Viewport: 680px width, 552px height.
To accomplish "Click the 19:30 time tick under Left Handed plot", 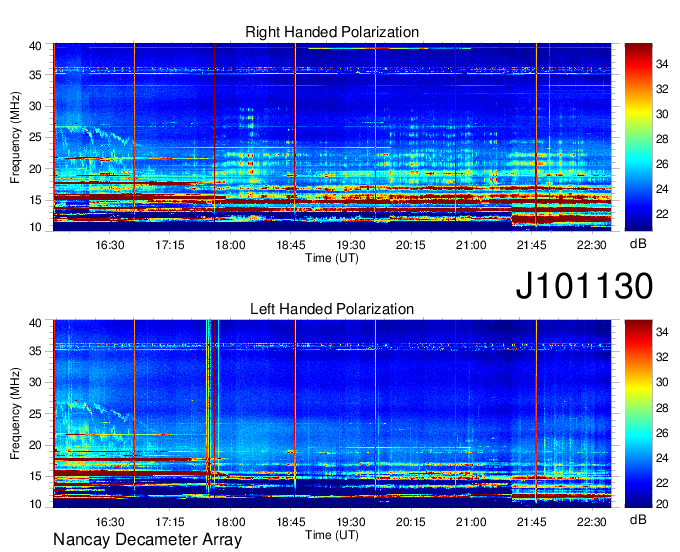I will pos(351,522).
